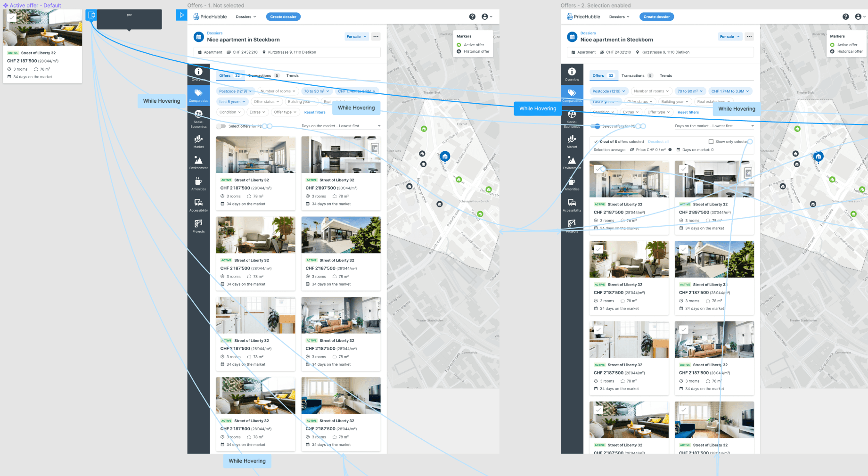Image resolution: width=868 pixels, height=476 pixels.
Task: Enable Select offers toggle in Not selected frame
Action: pos(221,126)
